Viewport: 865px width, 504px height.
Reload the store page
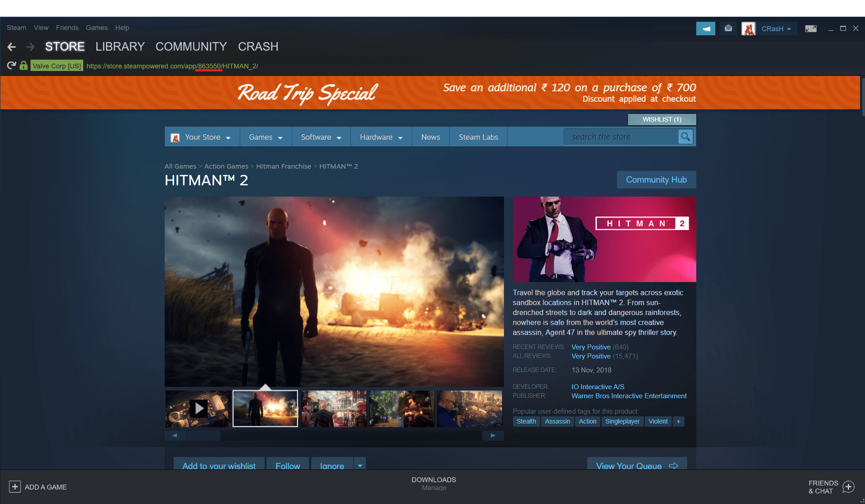(11, 66)
